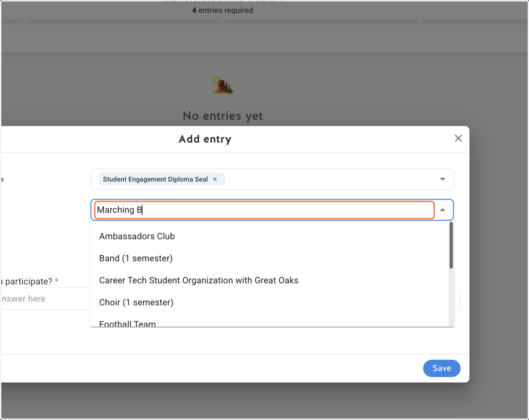529x420 pixels.
Task: Click the 4 entries required text
Action: (x=223, y=10)
